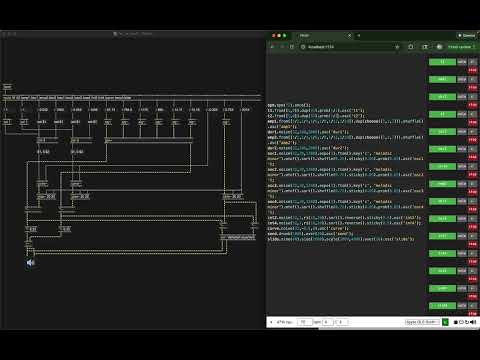Viewport: 480px width, 360px height.
Task: Open the browser profile avatar
Action: (x=439, y=47)
